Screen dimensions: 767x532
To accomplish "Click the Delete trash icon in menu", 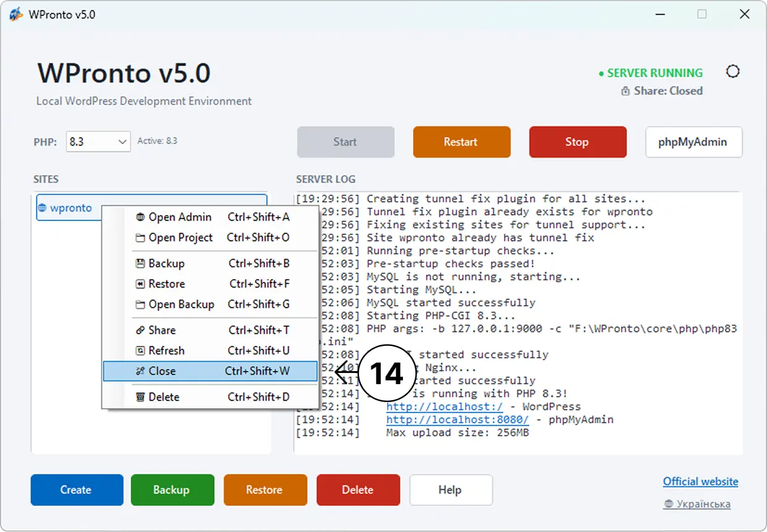I will coord(140,397).
